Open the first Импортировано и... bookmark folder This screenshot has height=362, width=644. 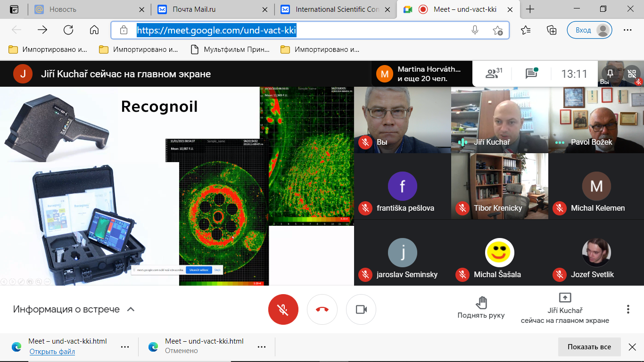pyautogui.click(x=48, y=49)
